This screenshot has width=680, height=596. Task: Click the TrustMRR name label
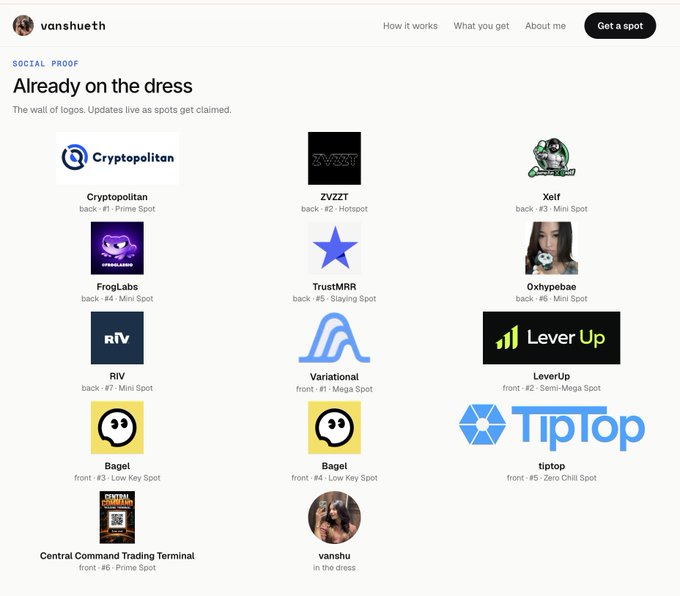(334, 287)
